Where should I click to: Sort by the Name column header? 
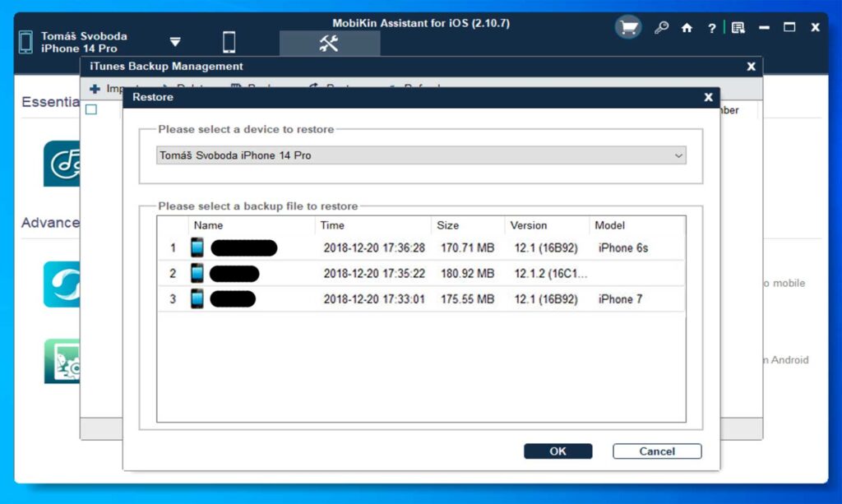[252, 225]
